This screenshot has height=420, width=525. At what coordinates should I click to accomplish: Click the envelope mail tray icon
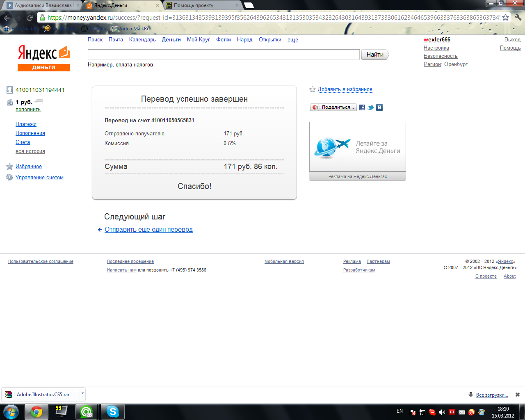461,412
